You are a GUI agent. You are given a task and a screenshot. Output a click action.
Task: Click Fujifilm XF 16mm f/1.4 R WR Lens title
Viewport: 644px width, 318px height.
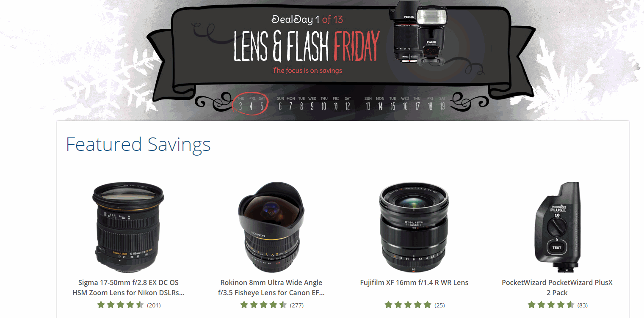(x=414, y=282)
